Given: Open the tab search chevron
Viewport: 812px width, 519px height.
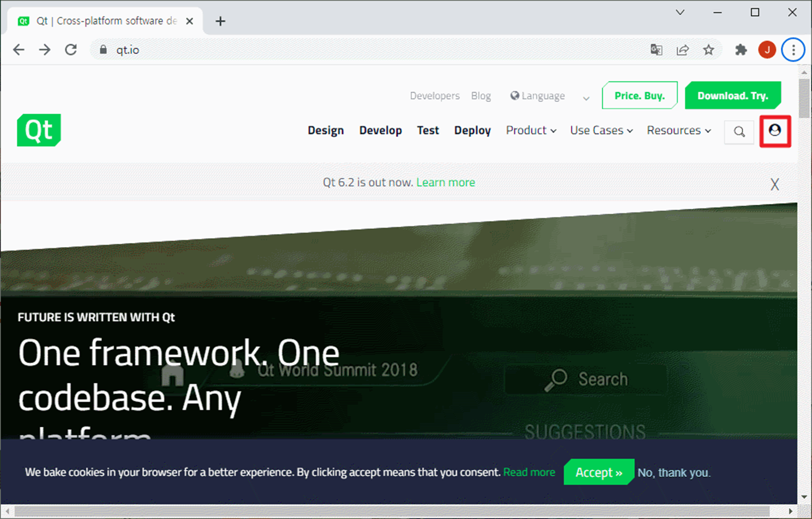Looking at the screenshot, I should pos(680,12).
